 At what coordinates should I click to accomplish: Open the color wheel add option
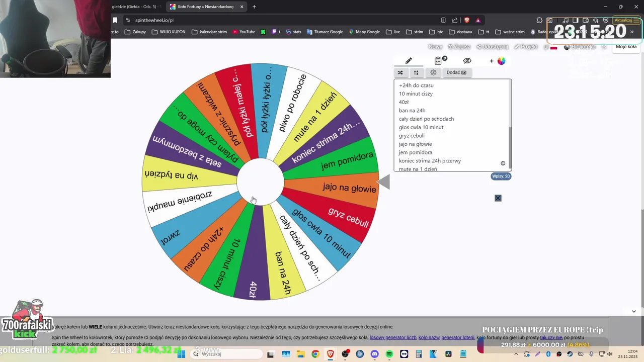[x=498, y=61]
